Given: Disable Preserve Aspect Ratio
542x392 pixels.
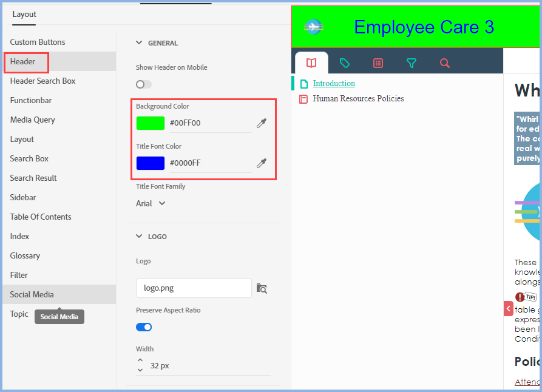Looking at the screenshot, I should pyautogui.click(x=144, y=326).
